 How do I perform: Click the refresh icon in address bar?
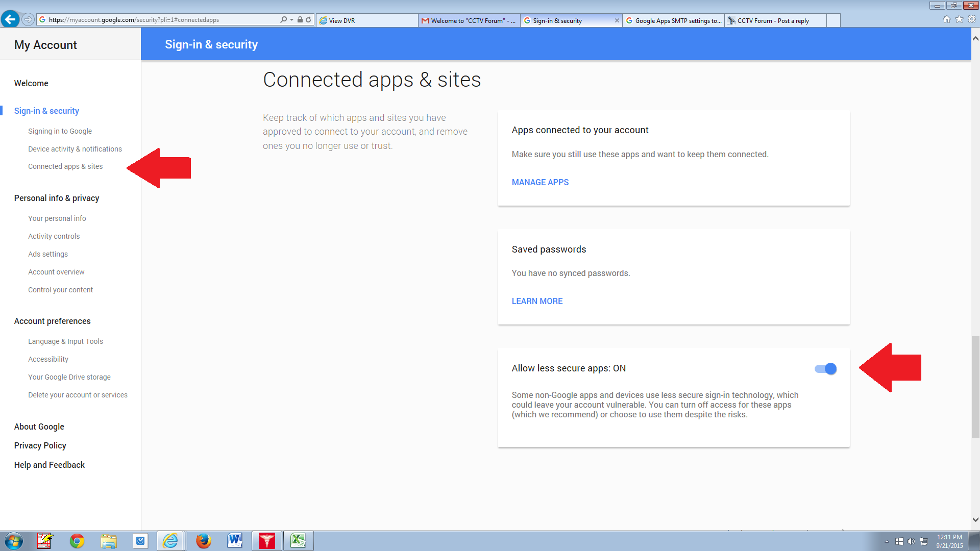308,20
